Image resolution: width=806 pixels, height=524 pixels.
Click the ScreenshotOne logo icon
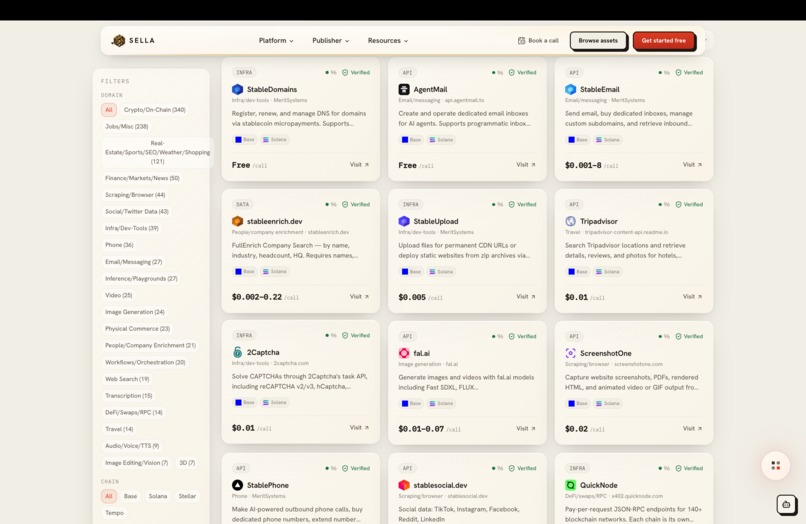[571, 353]
